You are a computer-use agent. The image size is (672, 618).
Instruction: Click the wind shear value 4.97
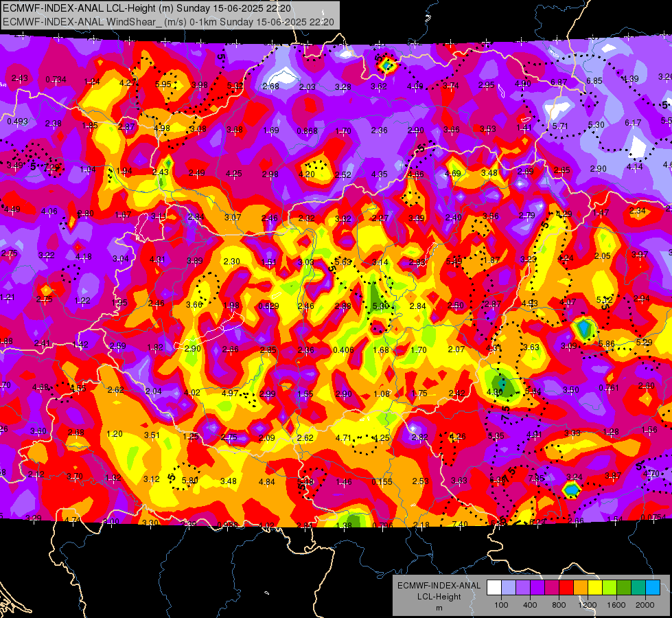[x=230, y=393]
